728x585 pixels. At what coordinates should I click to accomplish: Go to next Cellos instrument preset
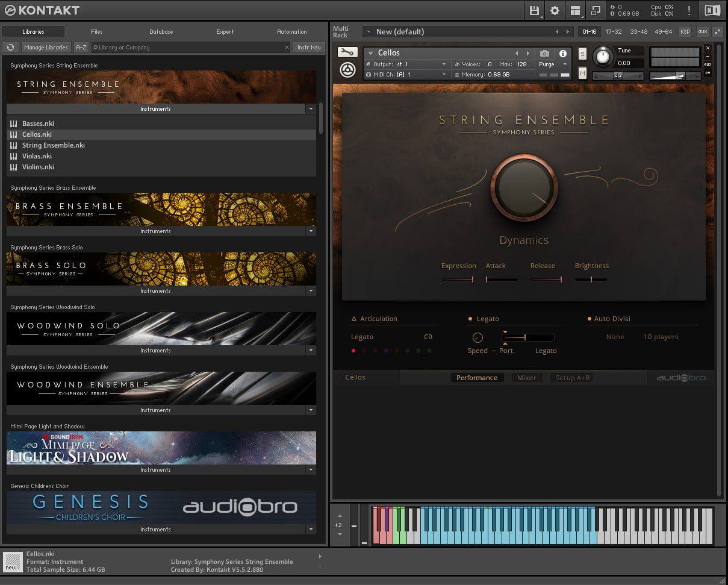click(x=528, y=54)
